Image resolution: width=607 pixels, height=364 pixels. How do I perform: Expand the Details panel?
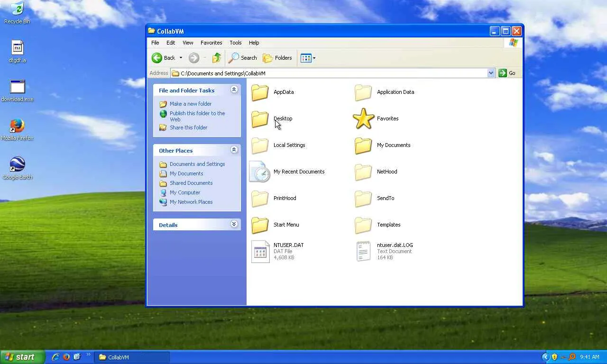point(234,224)
